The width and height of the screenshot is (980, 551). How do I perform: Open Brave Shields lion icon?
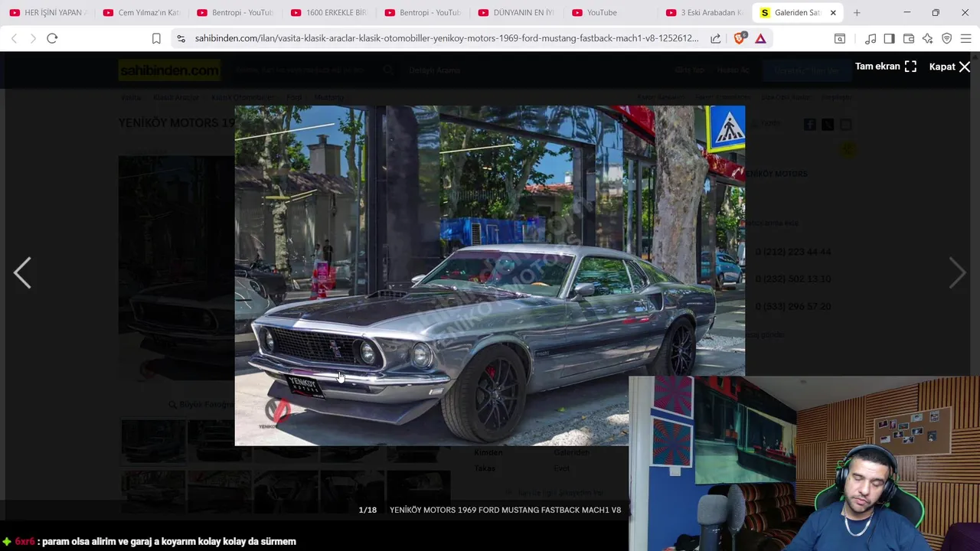tap(739, 38)
